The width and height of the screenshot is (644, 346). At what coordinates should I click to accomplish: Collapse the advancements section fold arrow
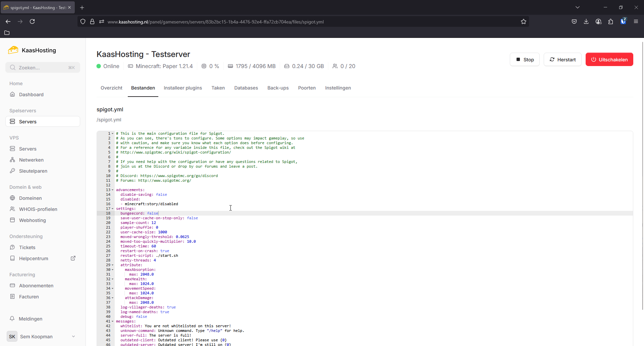[113, 190]
